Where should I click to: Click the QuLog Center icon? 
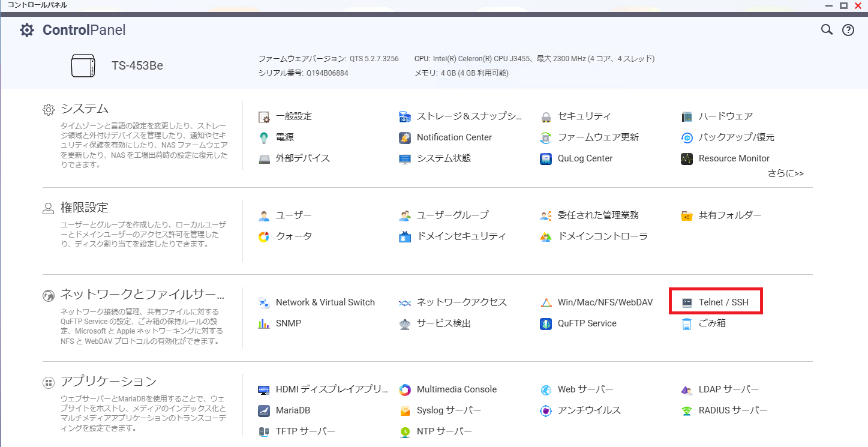tap(546, 159)
